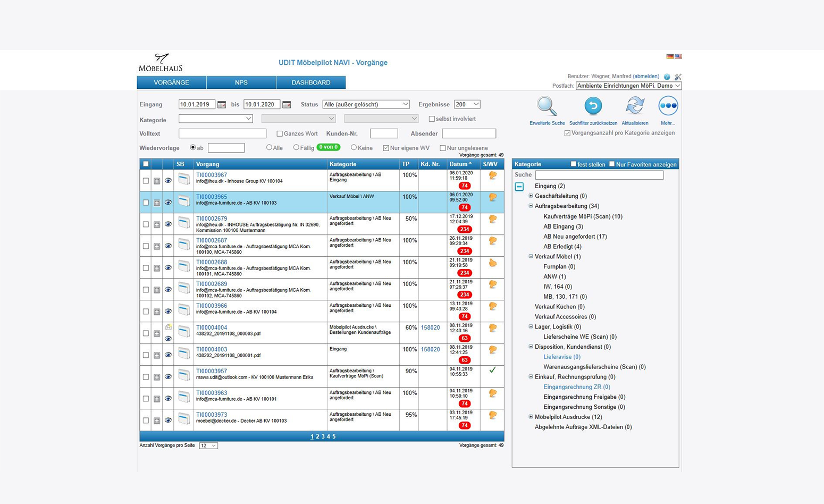
Task: Click green checkmark status in row TI00003957
Action: (x=492, y=370)
